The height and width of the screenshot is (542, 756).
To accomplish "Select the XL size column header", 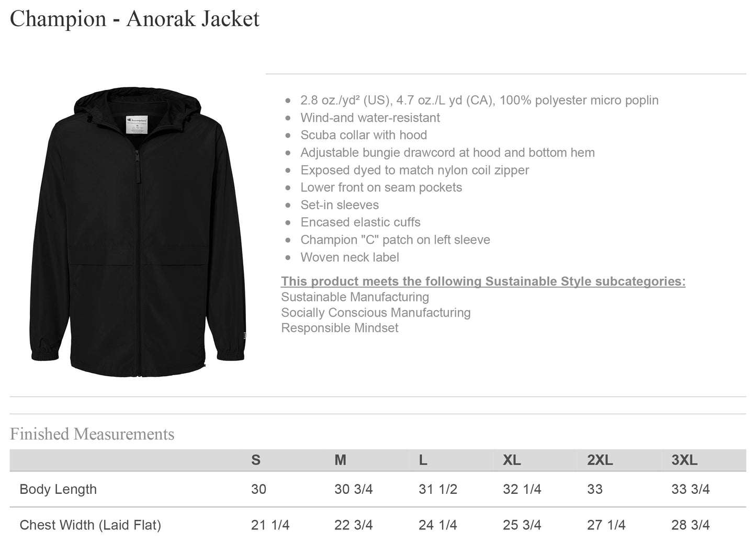I will (512, 460).
